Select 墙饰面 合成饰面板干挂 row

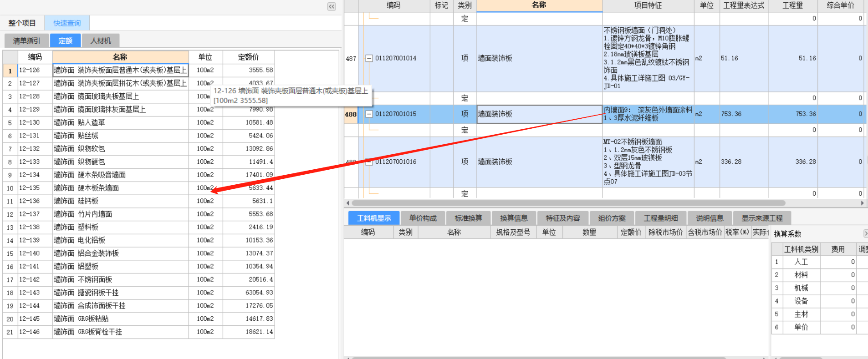(x=138, y=306)
